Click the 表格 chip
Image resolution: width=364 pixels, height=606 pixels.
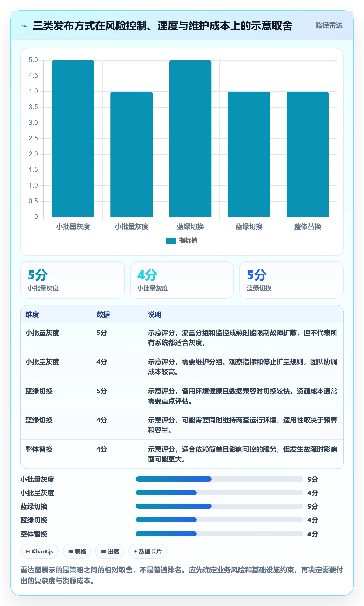pos(77,551)
